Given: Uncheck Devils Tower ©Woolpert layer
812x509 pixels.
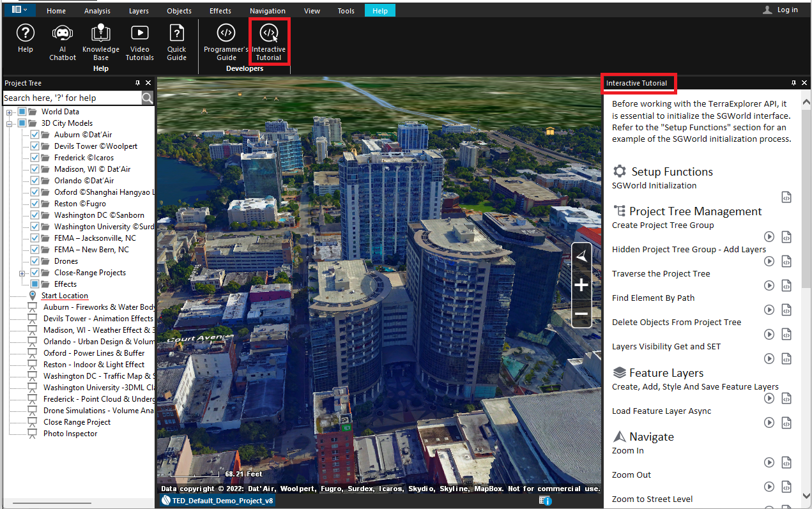Looking at the screenshot, I should click(x=34, y=146).
